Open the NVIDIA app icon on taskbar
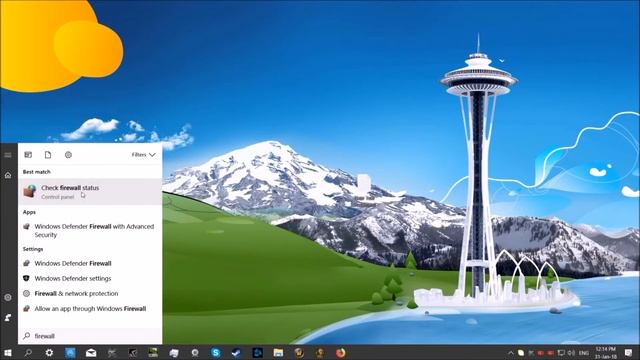640x360 pixels. pos(153,353)
